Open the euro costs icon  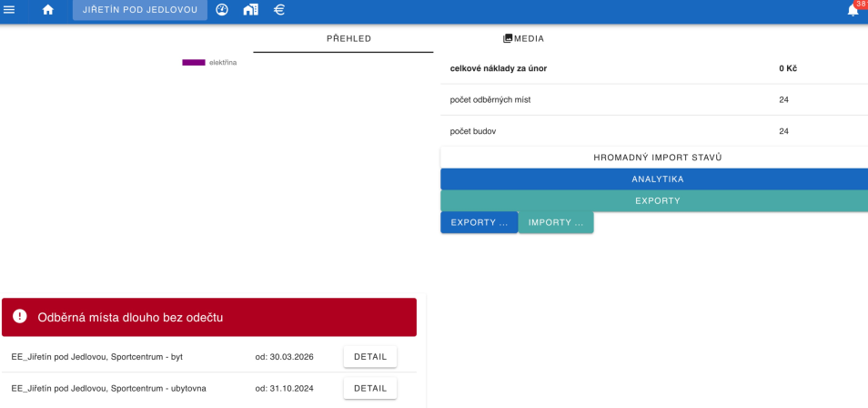click(279, 9)
